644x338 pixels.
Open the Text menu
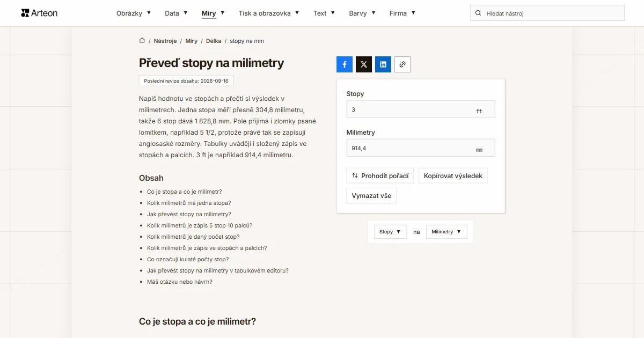coord(324,13)
